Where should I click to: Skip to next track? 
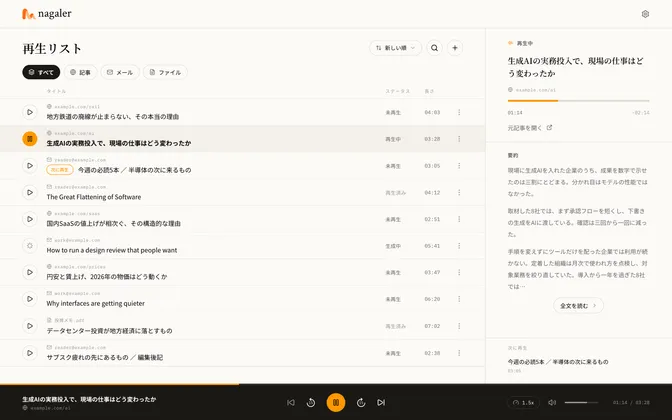381,402
